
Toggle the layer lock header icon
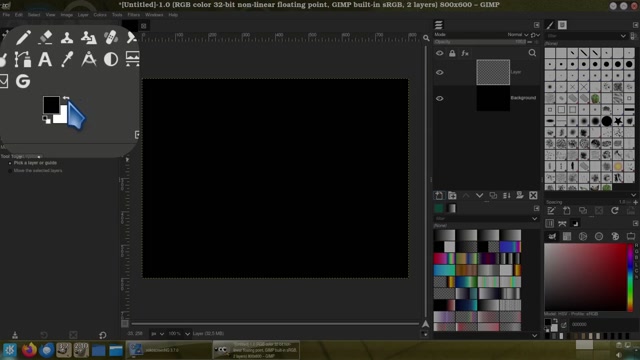[452, 53]
